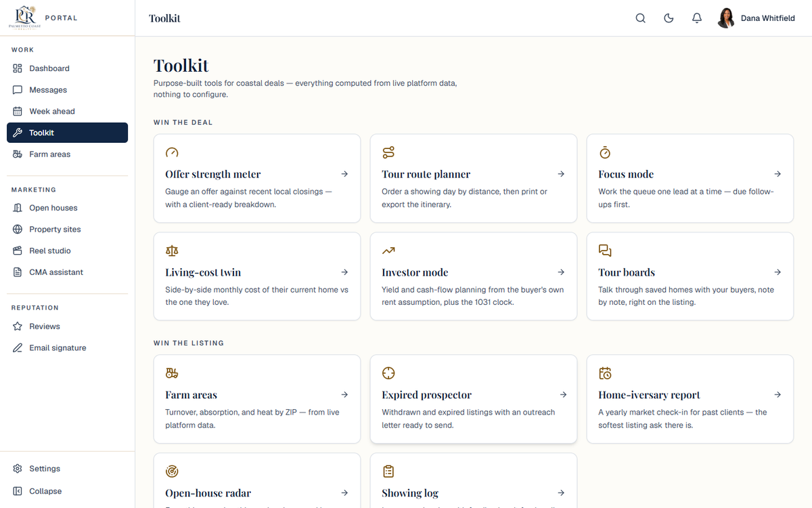Open Offer strength meter tool
The width and height of the screenshot is (812, 508).
pos(257,178)
